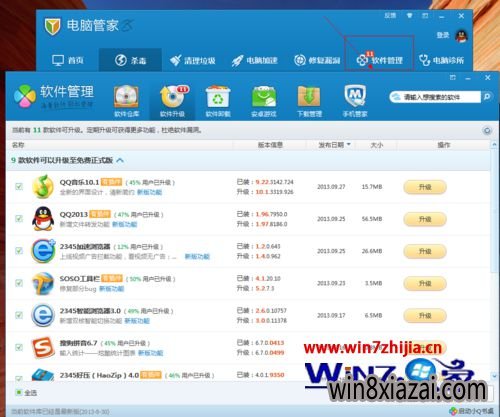Click 升级 button for 2345加速浏览器
This screenshot has width=500, height=417.
point(425,251)
